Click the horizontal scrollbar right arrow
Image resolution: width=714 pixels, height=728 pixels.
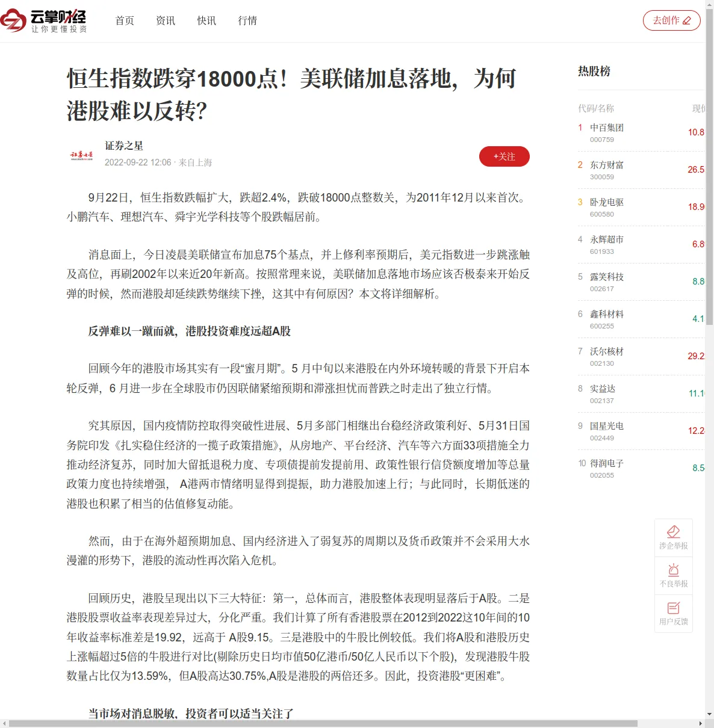(701, 723)
